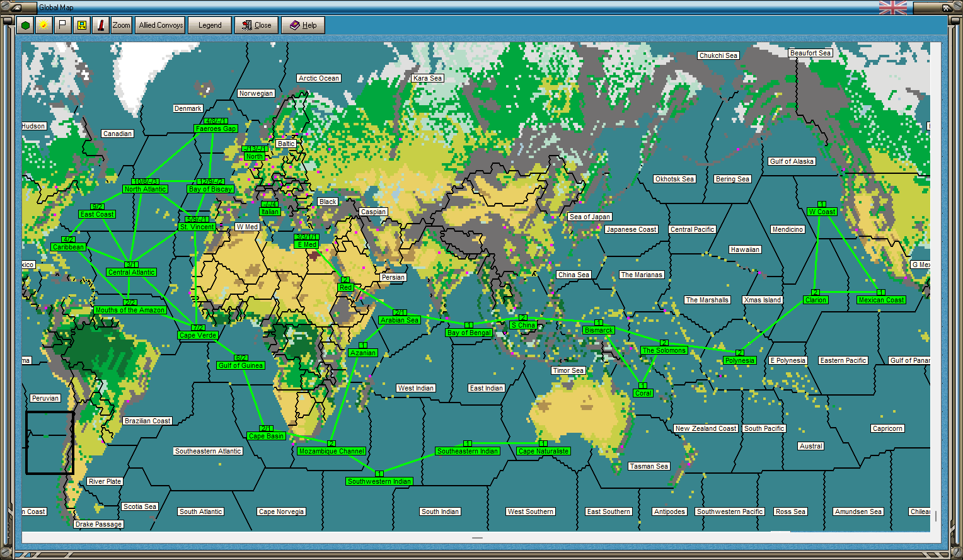Click the green hexagon toolbar icon
The height and width of the screenshot is (560, 963).
(25, 25)
